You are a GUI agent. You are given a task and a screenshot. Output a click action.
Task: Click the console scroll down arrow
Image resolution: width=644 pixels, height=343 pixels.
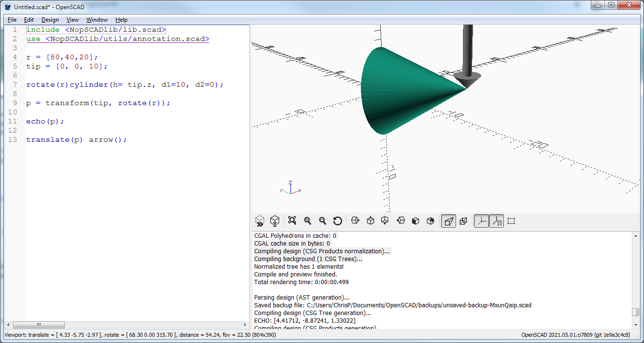point(636,325)
